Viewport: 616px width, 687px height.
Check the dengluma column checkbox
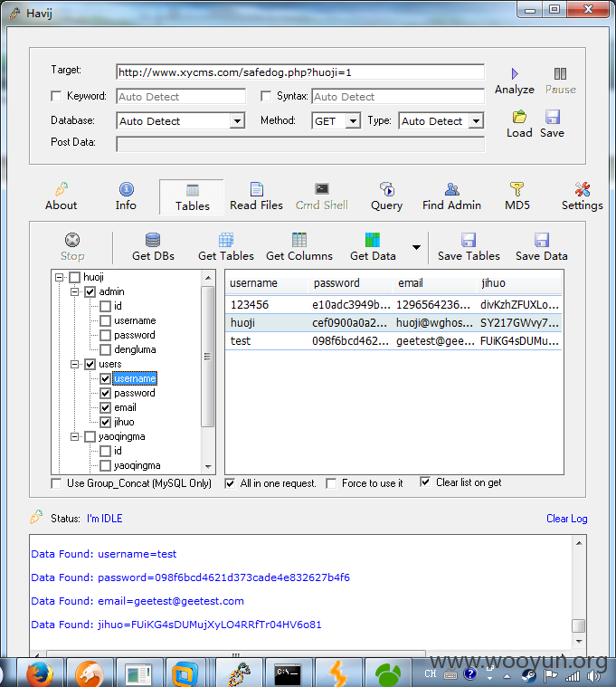pos(105,349)
